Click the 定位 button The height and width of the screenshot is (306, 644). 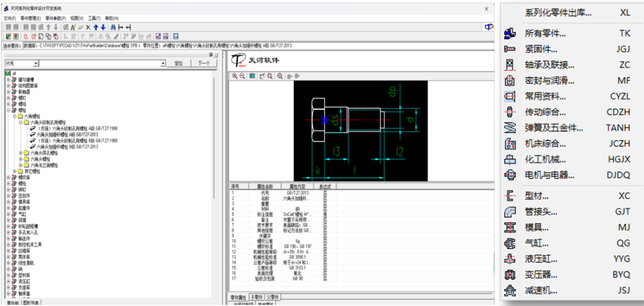click(x=179, y=63)
